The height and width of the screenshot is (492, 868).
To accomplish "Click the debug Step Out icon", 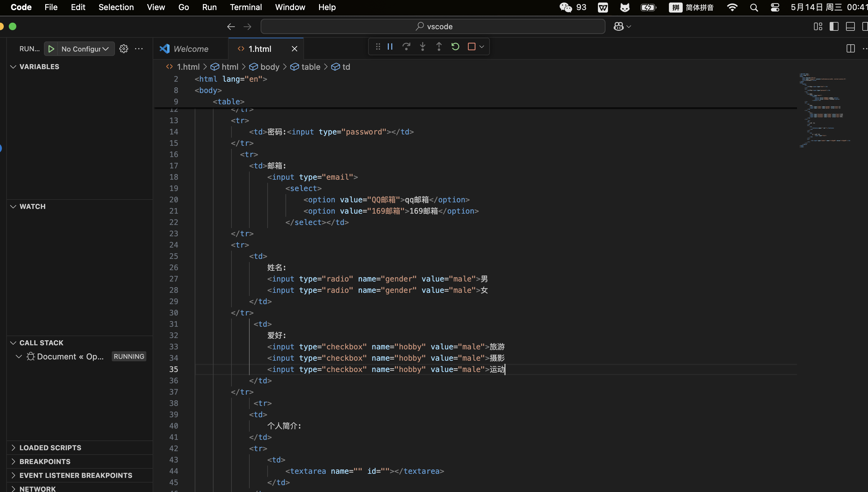I will pos(439,46).
